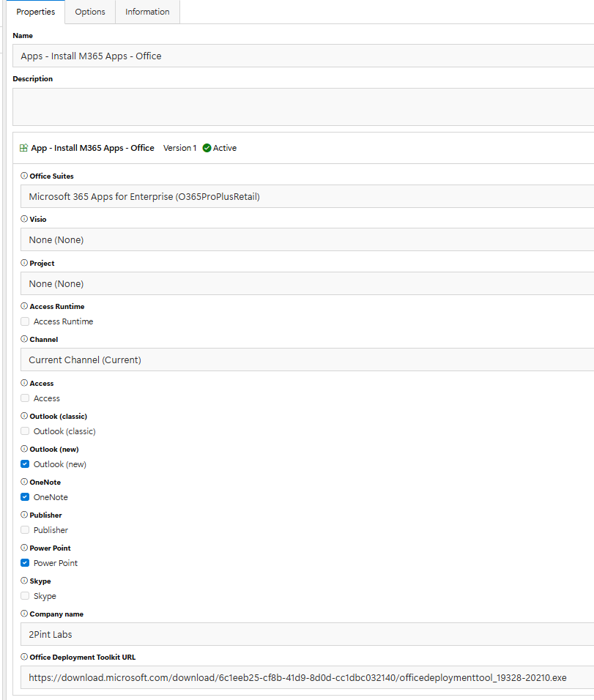Enable the Access checkbox
Viewport: 594px width, 700px height.
[x=25, y=398]
